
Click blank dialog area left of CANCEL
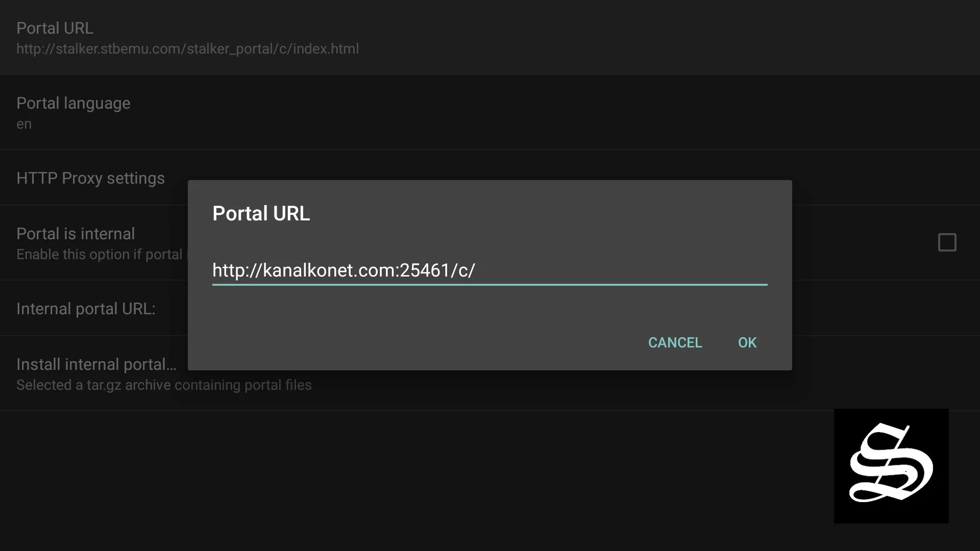click(408, 342)
